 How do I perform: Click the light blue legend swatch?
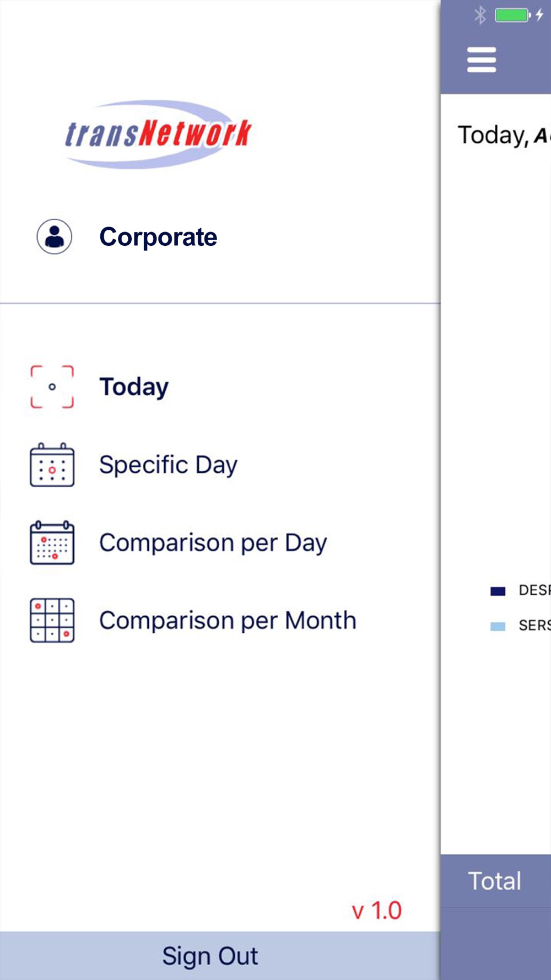498,626
